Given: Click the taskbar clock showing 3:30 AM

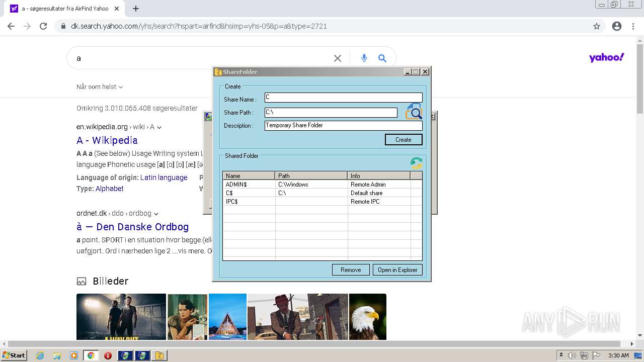Looking at the screenshot, I should tap(618, 355).
